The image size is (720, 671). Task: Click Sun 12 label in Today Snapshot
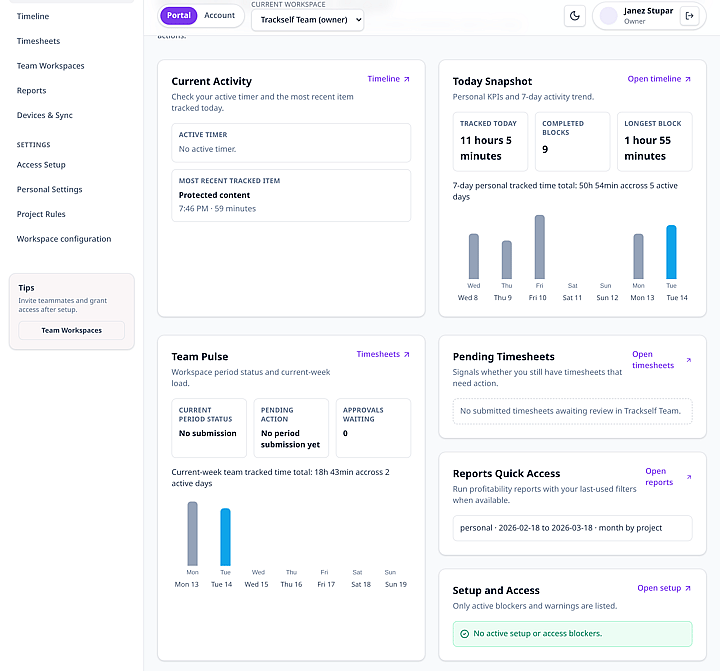tap(607, 298)
